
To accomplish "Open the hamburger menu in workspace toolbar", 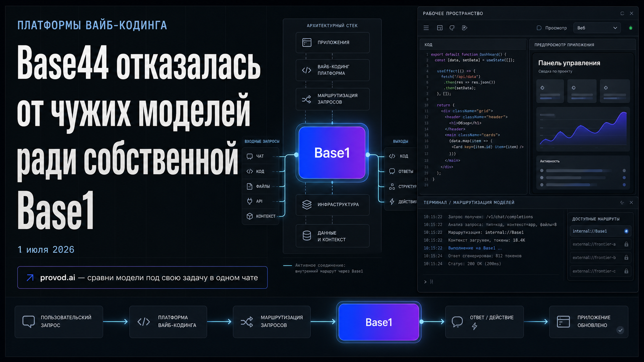I will click(x=426, y=28).
